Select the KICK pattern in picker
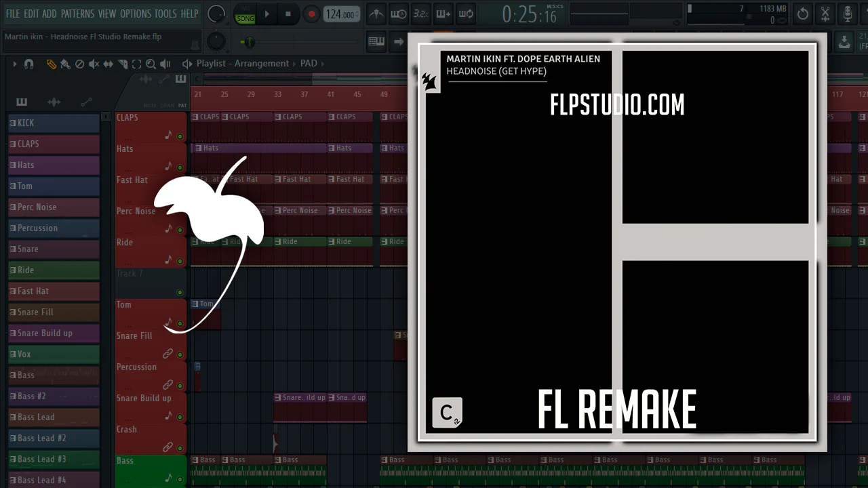868x488 pixels. point(54,123)
